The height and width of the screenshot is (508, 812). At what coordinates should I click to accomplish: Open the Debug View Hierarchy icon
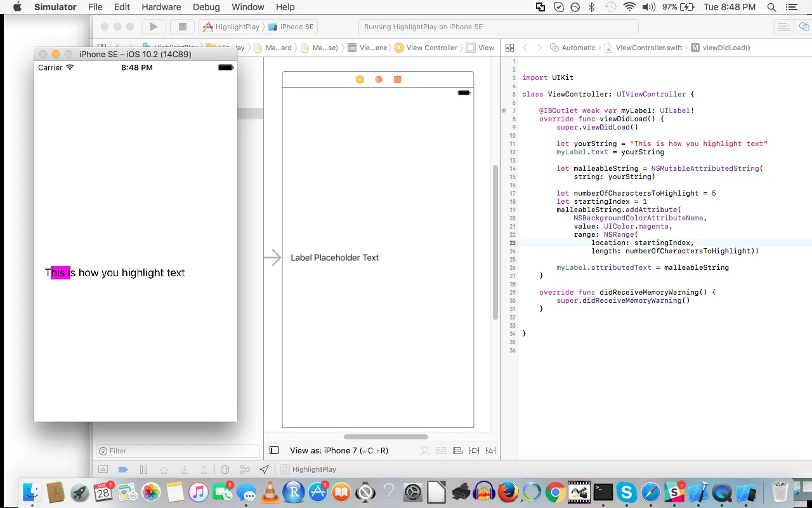pyautogui.click(x=225, y=470)
